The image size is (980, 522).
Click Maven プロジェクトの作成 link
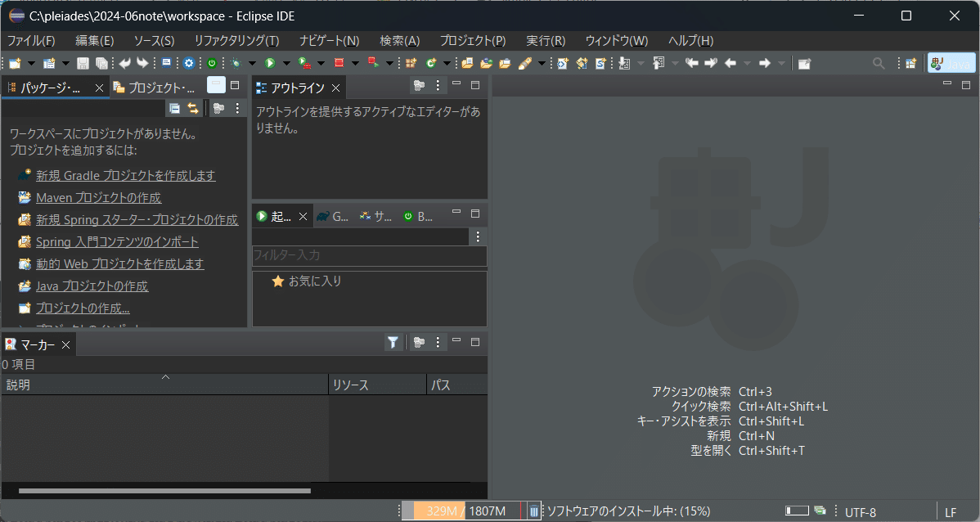point(99,197)
